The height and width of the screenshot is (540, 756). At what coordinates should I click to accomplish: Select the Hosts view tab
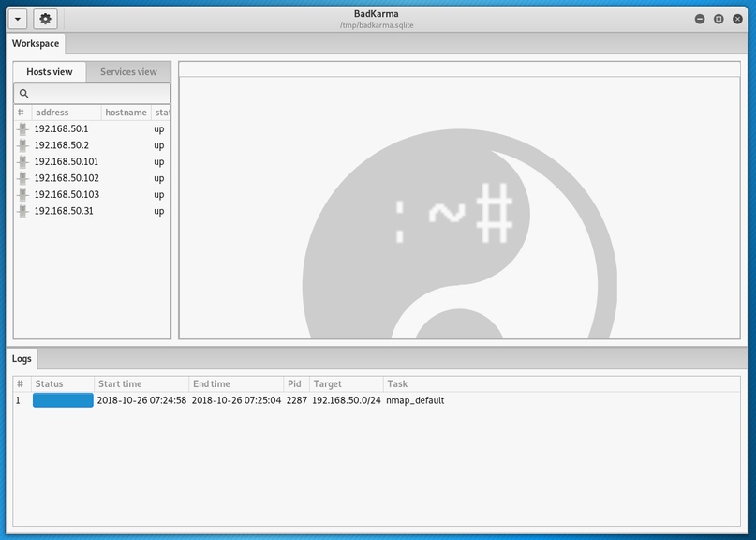50,72
